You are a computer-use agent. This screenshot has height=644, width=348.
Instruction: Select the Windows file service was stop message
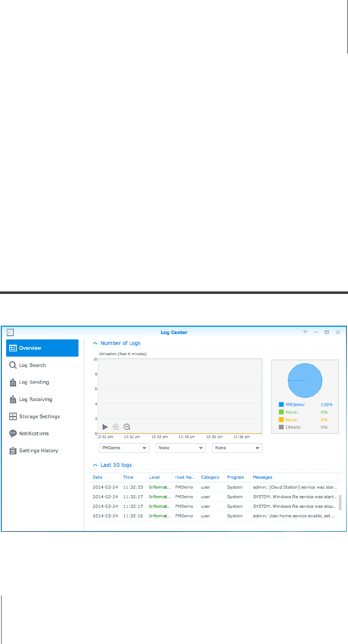pyautogui.click(x=295, y=506)
